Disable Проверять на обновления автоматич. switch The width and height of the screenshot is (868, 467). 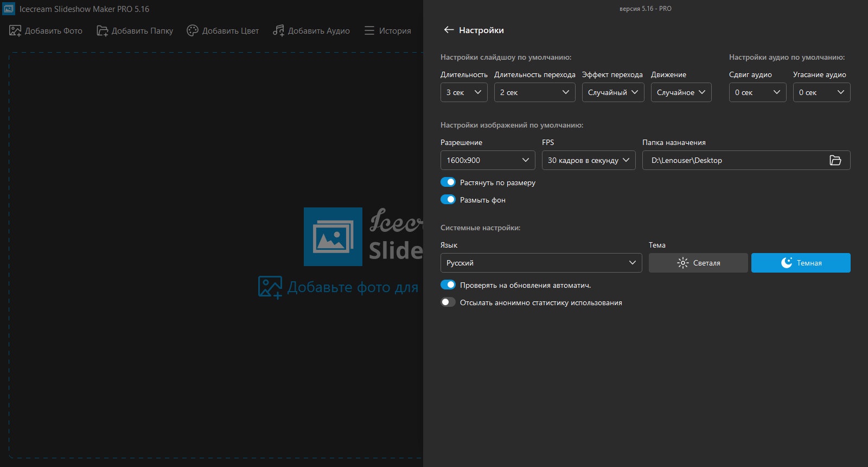448,285
